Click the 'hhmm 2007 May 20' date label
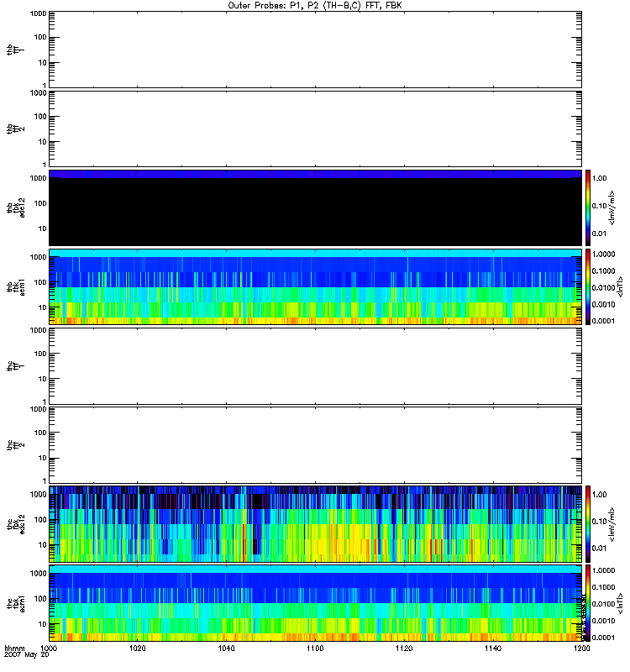The width and height of the screenshot is (630, 672). tap(17, 654)
